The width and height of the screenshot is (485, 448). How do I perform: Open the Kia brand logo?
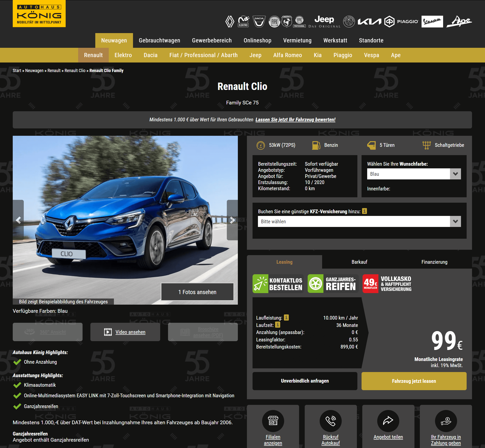click(369, 22)
